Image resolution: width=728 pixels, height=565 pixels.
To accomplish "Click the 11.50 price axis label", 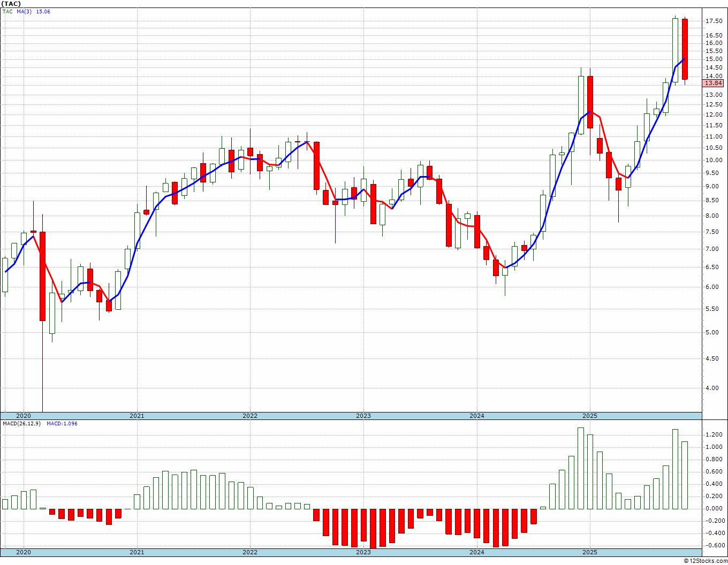I will (x=714, y=125).
